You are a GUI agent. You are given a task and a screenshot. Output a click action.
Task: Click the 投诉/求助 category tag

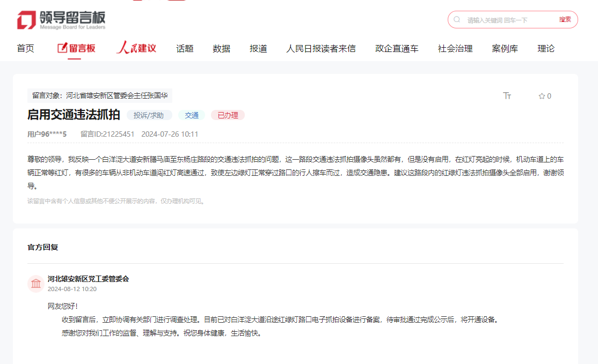[x=149, y=115]
